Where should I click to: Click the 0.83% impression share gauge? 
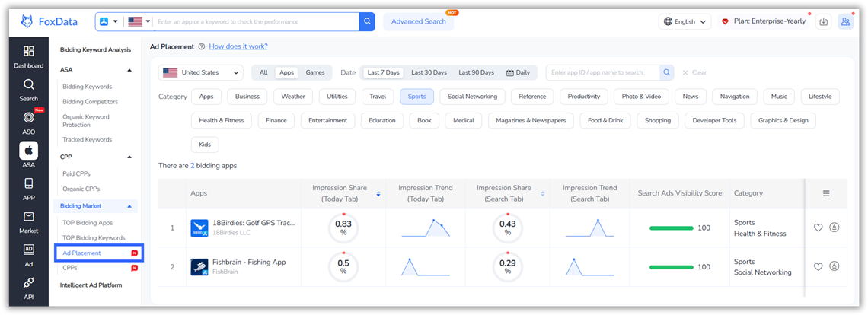(343, 228)
